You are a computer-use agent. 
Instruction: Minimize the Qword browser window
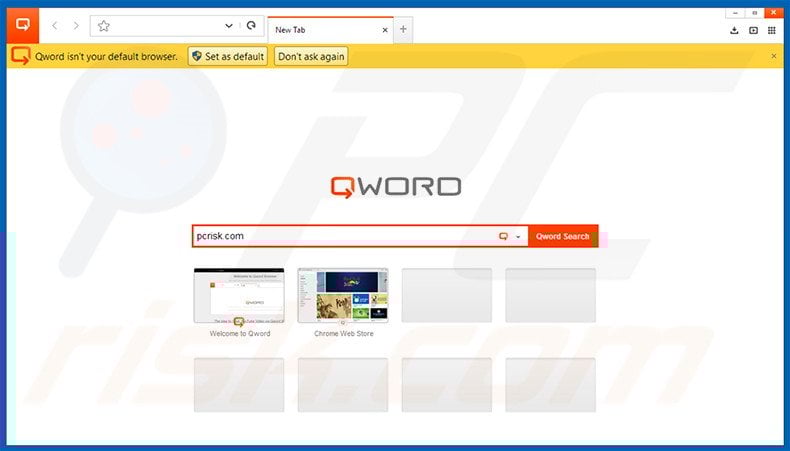735,13
